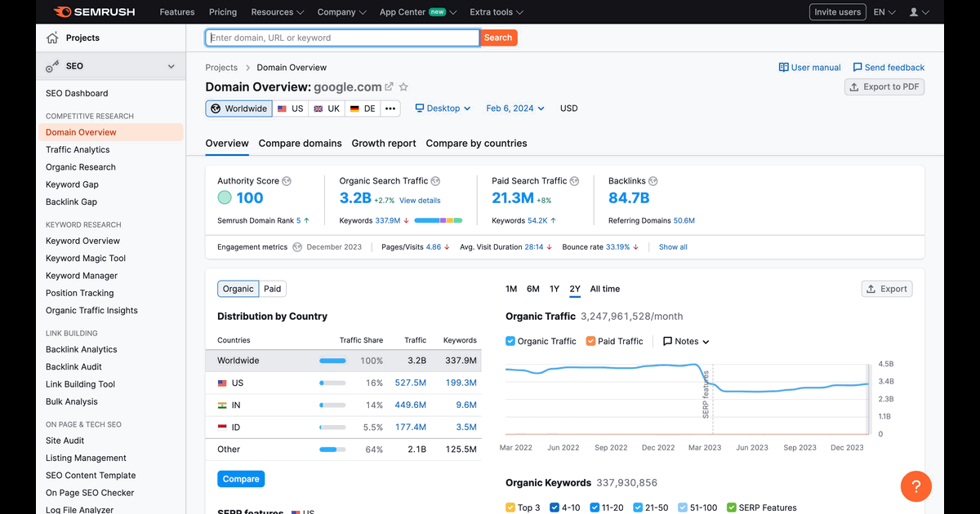The height and width of the screenshot is (514, 980).
Task: Select the 1Y time range tab
Action: 555,289
